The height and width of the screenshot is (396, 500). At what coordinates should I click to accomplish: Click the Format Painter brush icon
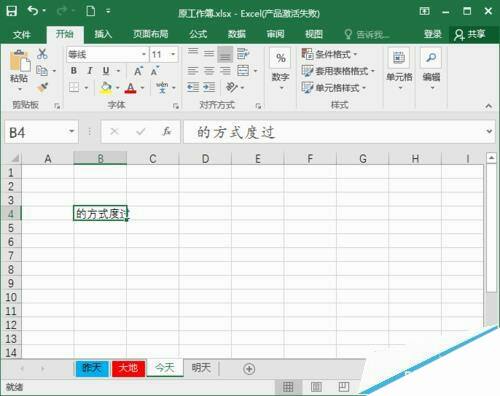42,87
